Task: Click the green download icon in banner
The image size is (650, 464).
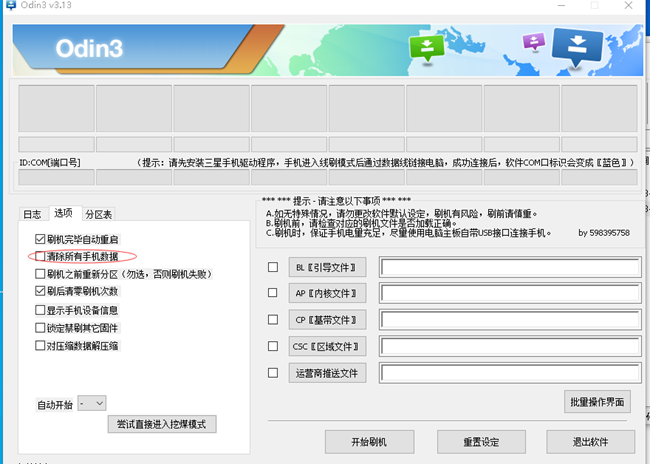Action: tap(427, 47)
